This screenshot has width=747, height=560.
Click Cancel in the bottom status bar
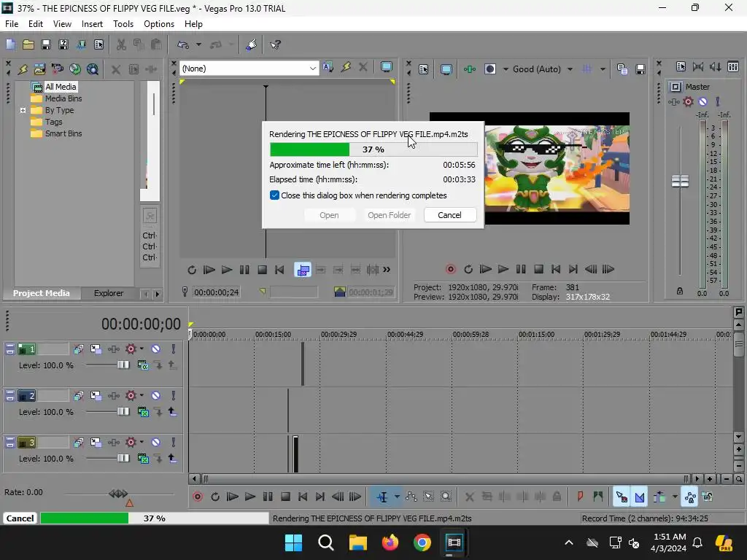[20, 518]
